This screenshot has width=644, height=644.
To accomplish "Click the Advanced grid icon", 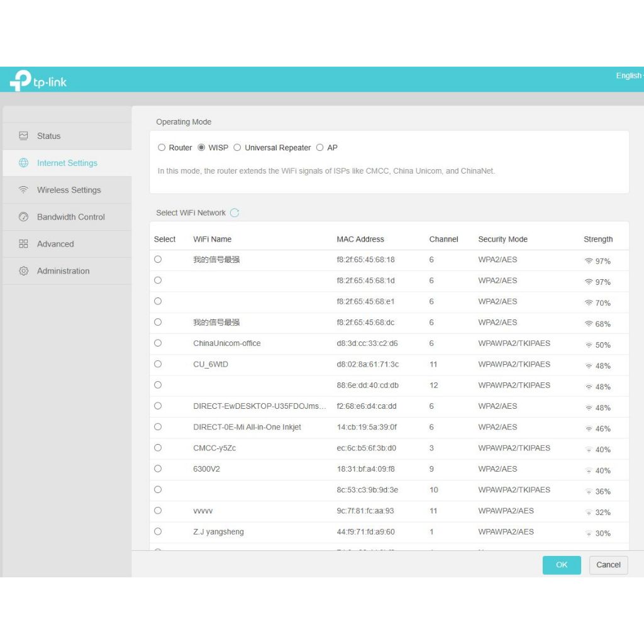I will (x=23, y=244).
